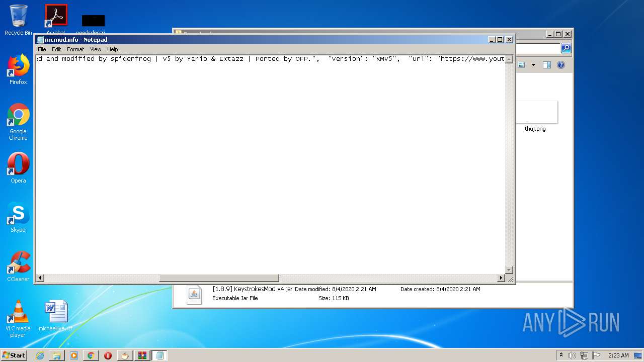The image size is (644, 362).
Task: Click Notepad vertical scrollbar up arrow
Action: coord(509,59)
